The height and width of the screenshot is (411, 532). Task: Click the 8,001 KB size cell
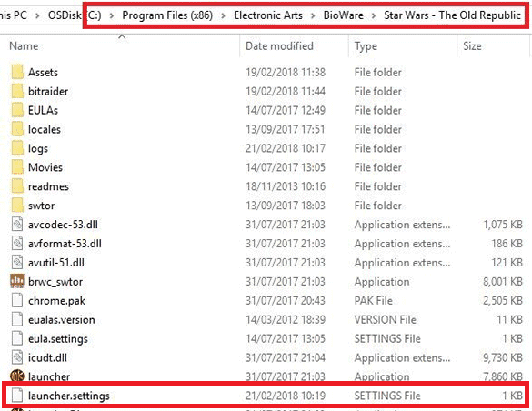click(x=503, y=282)
